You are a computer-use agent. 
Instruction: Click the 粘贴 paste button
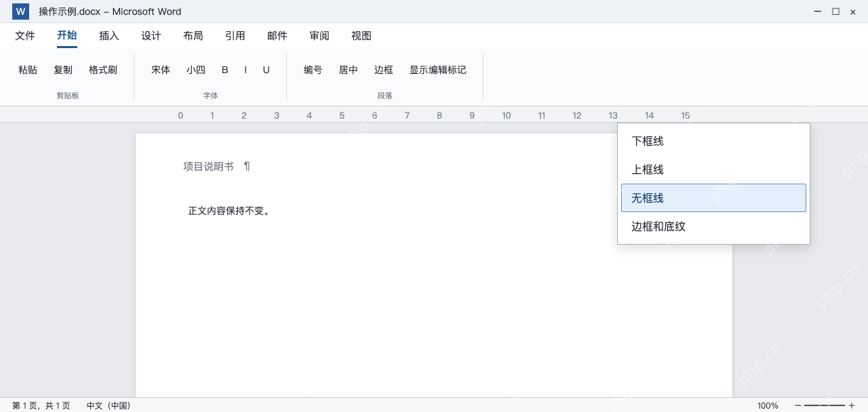click(x=28, y=70)
